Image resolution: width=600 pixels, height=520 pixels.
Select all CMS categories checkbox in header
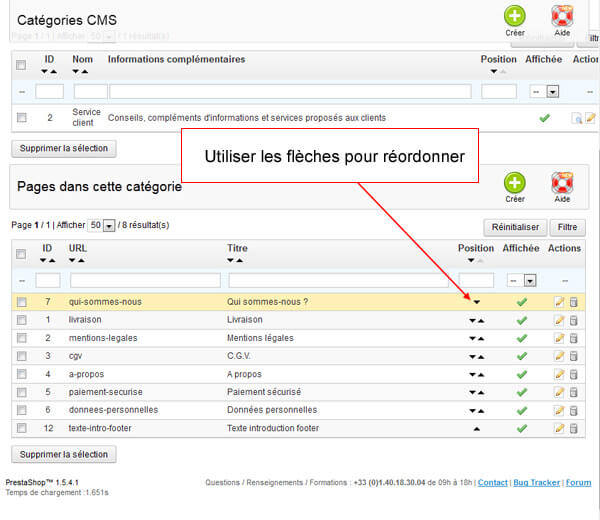(x=21, y=65)
